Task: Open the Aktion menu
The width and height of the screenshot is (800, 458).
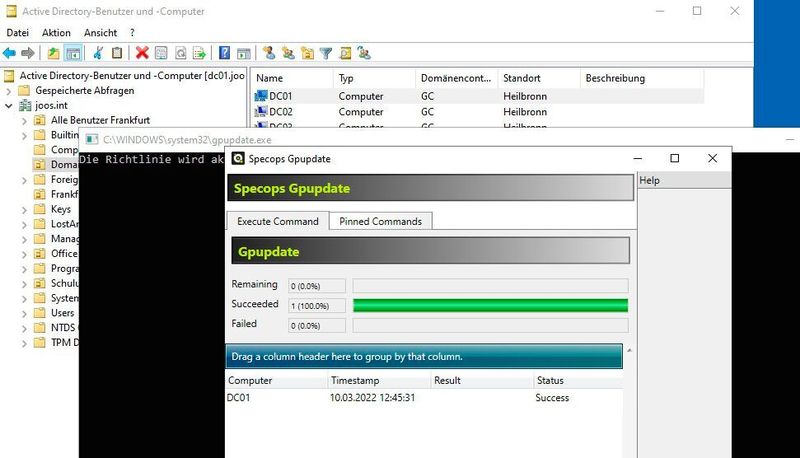Action: (x=56, y=33)
